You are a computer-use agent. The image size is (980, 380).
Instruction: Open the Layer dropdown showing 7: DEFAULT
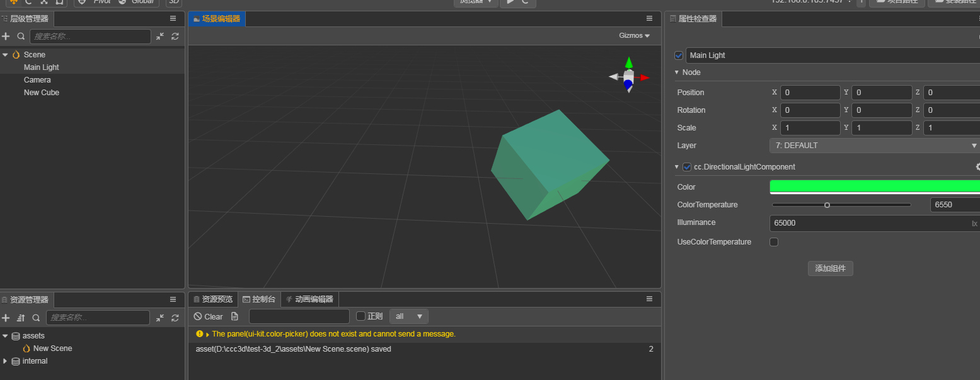coord(875,146)
